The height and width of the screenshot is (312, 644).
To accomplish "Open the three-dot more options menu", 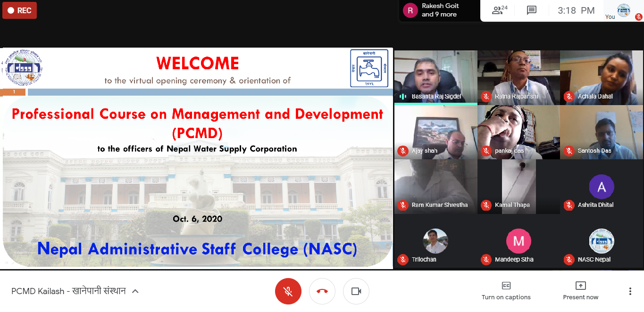I will point(630,291).
